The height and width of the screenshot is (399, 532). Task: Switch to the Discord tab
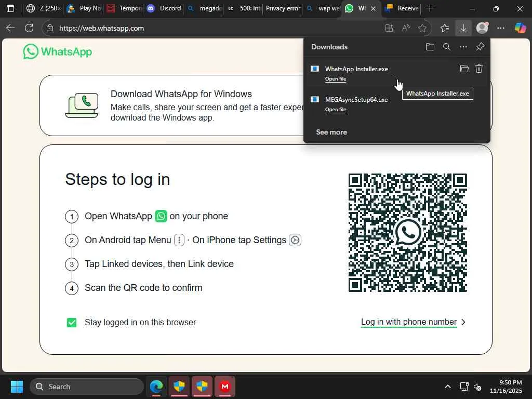pyautogui.click(x=165, y=8)
